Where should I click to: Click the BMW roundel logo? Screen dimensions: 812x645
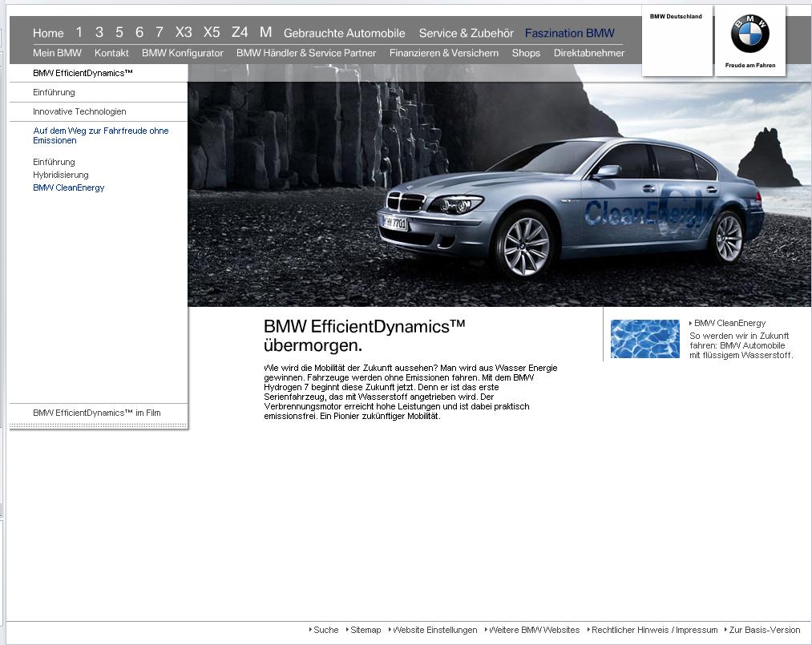tap(749, 34)
